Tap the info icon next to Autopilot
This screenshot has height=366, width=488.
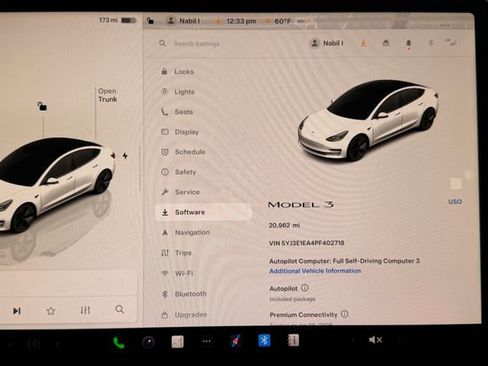305,288
